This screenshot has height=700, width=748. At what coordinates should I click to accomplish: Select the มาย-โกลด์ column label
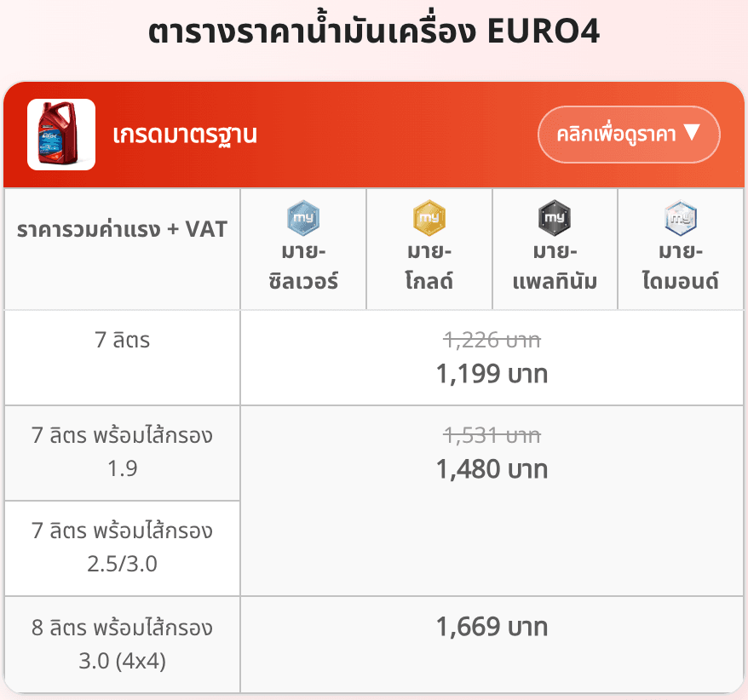429,267
